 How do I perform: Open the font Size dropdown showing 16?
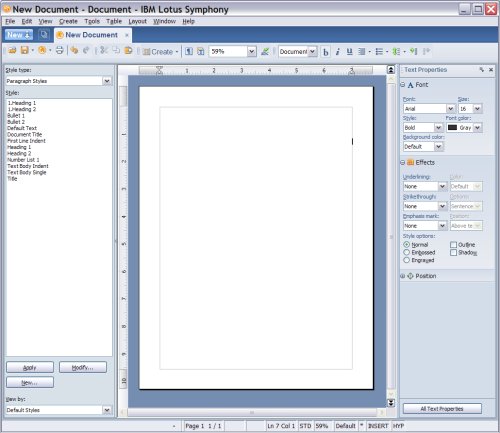[x=477, y=109]
